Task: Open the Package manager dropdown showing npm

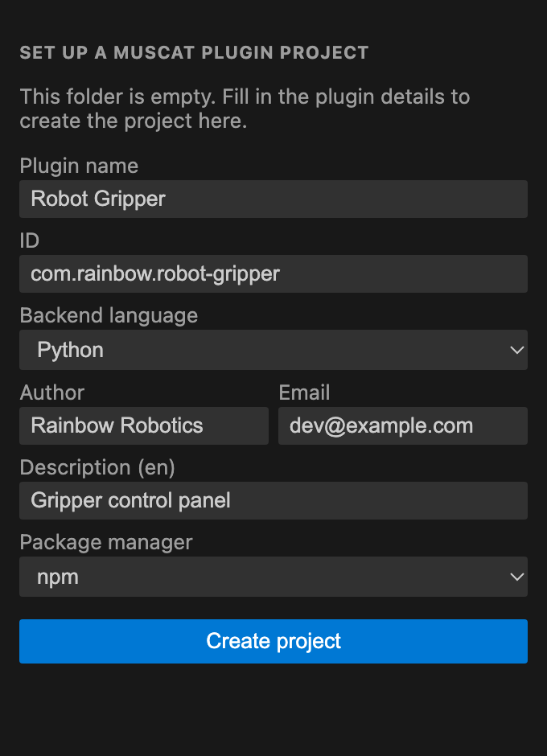Action: pos(273,576)
